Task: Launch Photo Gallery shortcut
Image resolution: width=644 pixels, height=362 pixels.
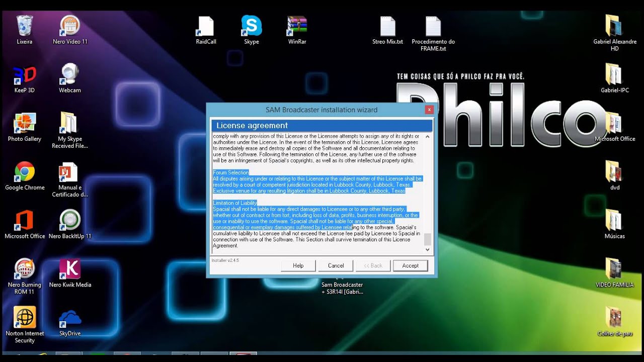Action: pyautogui.click(x=24, y=127)
